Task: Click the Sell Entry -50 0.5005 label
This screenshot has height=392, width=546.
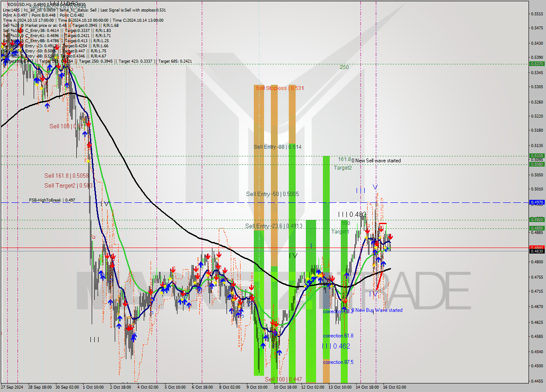Action: 273,194
